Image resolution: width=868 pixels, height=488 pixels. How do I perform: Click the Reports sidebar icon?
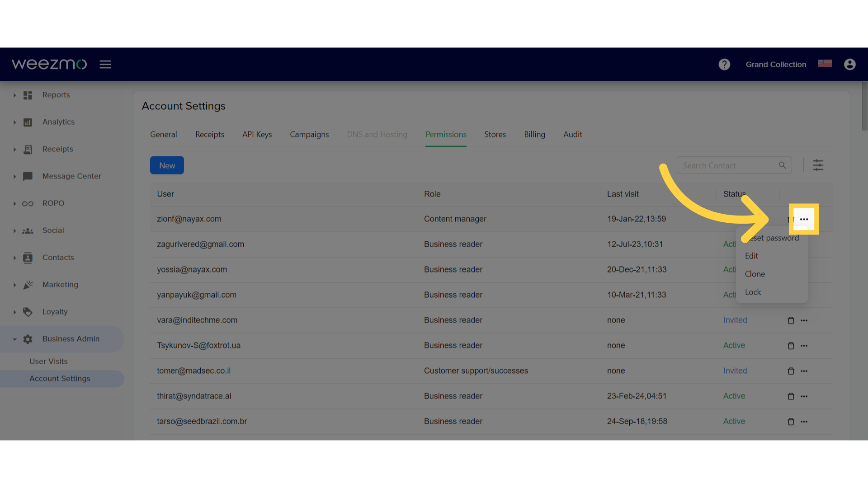pos(28,95)
